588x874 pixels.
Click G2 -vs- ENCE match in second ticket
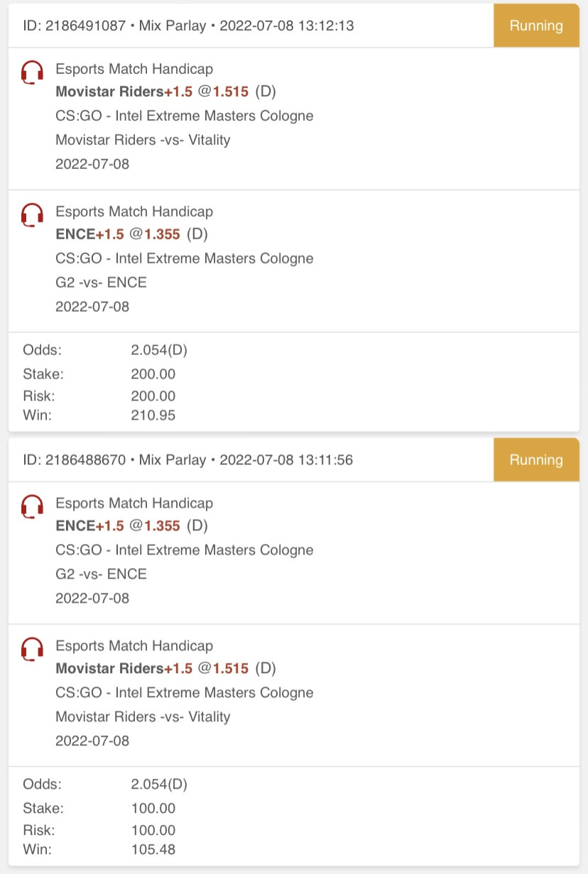tap(101, 574)
